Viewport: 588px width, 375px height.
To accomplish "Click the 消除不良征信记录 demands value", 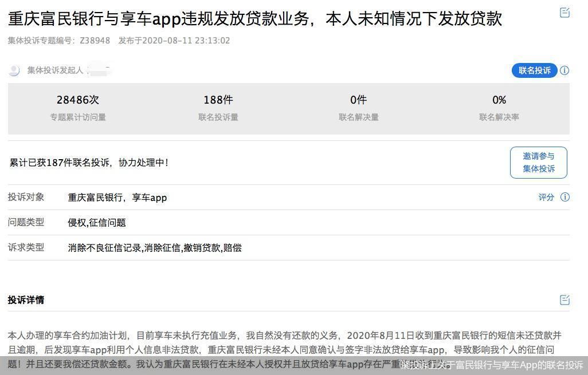I will pos(155,248).
